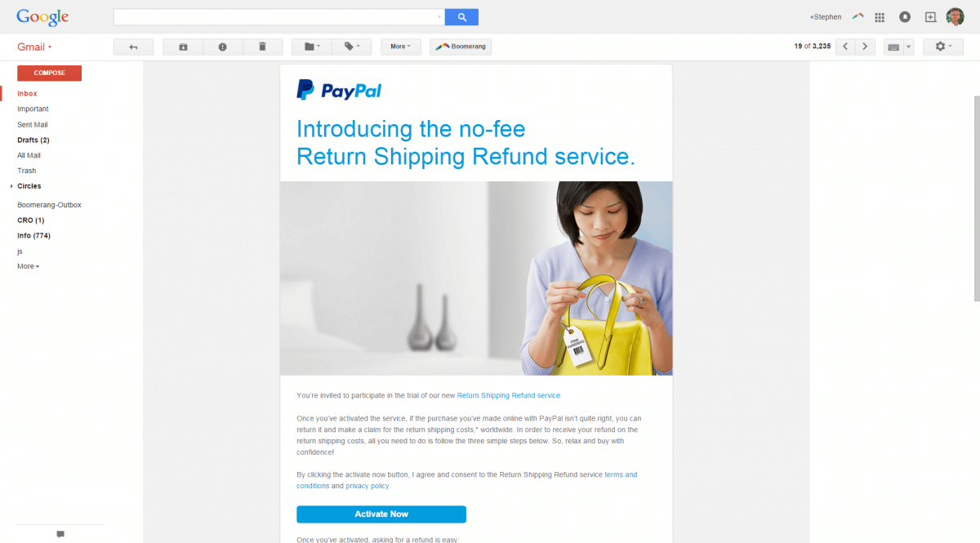
Task: Open the Labels tag dropdown
Action: [352, 47]
